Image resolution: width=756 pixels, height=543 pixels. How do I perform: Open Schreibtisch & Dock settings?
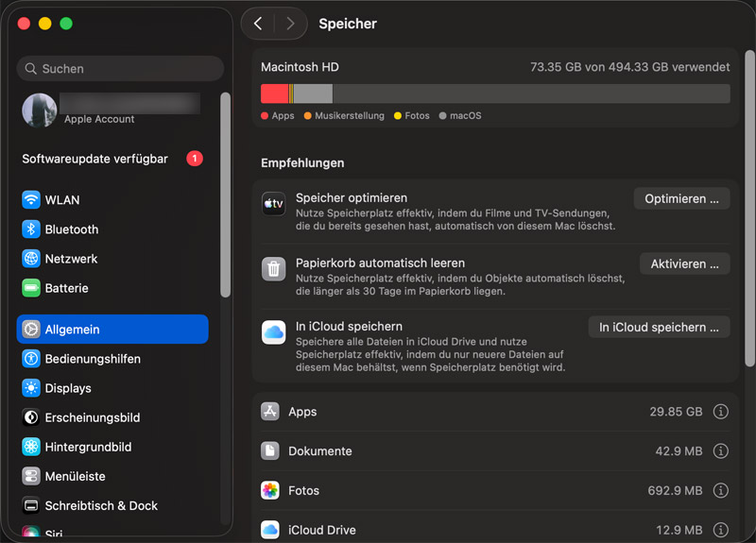point(112,505)
